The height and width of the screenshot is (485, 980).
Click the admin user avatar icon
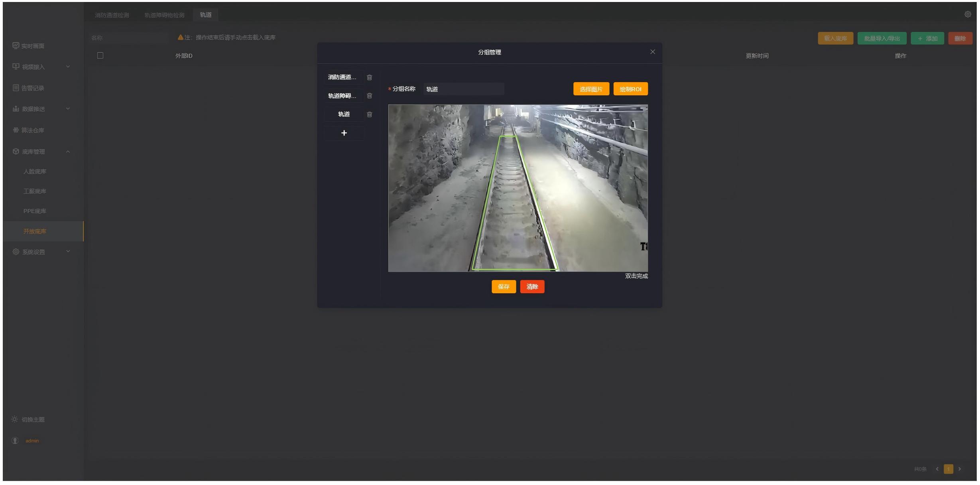[15, 440]
